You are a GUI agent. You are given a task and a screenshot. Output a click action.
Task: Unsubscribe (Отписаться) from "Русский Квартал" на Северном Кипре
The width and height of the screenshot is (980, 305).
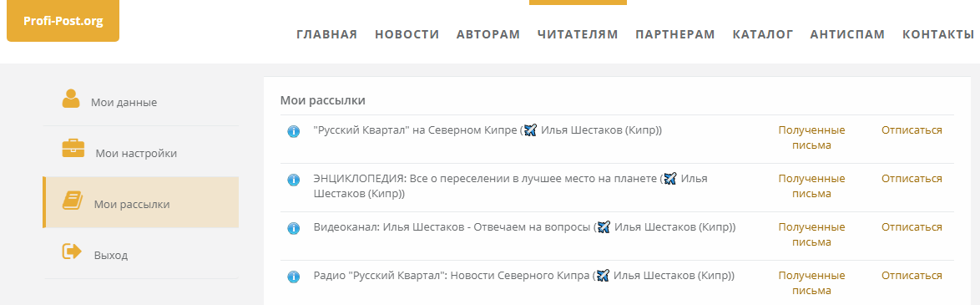click(x=912, y=130)
